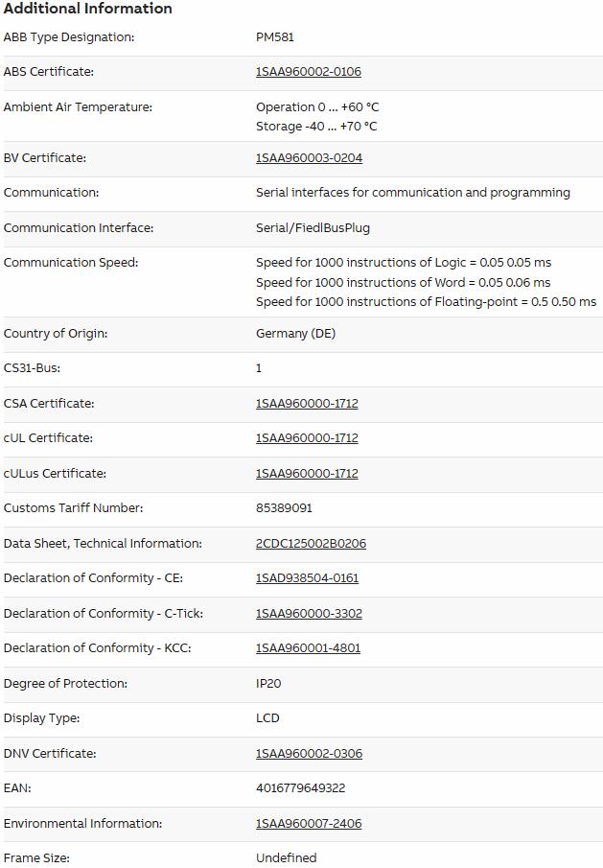The width and height of the screenshot is (603, 868).
Task: Select the Storage -40 ... +70 °C text
Action: coord(316,127)
